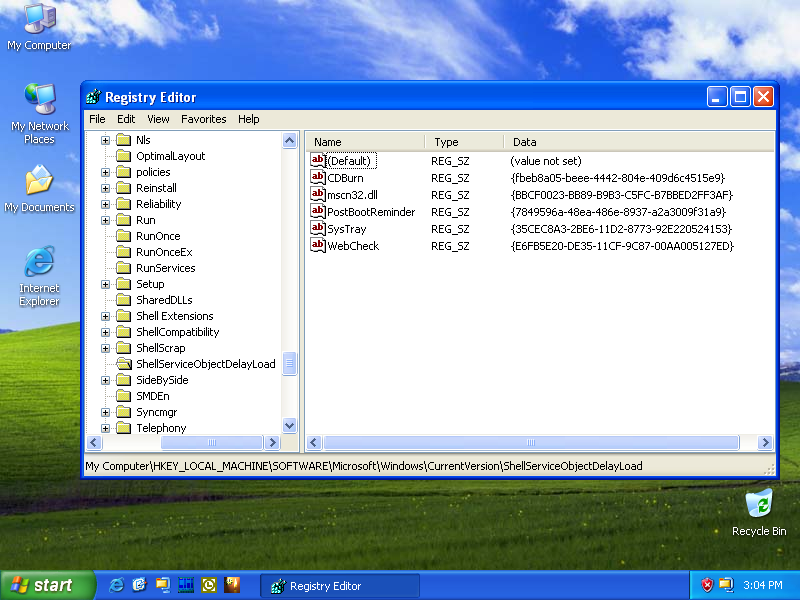Click the red security shield tray icon
This screenshot has height=600, width=800.
pyautogui.click(x=707, y=585)
